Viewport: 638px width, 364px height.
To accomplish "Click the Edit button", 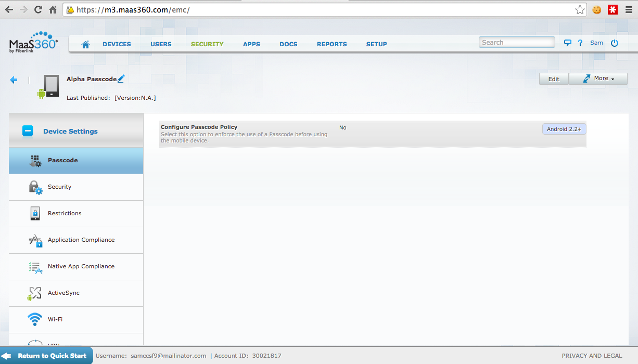I will coord(554,79).
